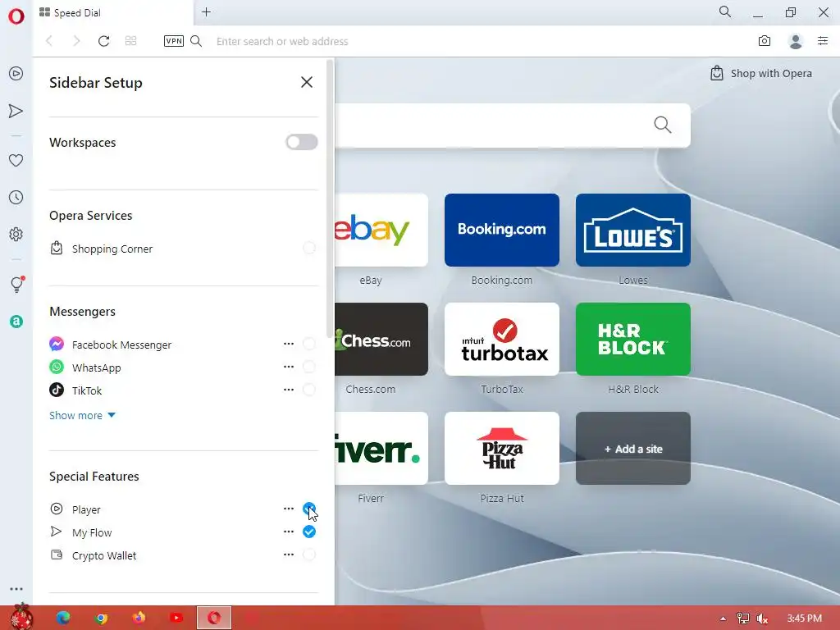Open Google Chrome from taskbar

101,618
